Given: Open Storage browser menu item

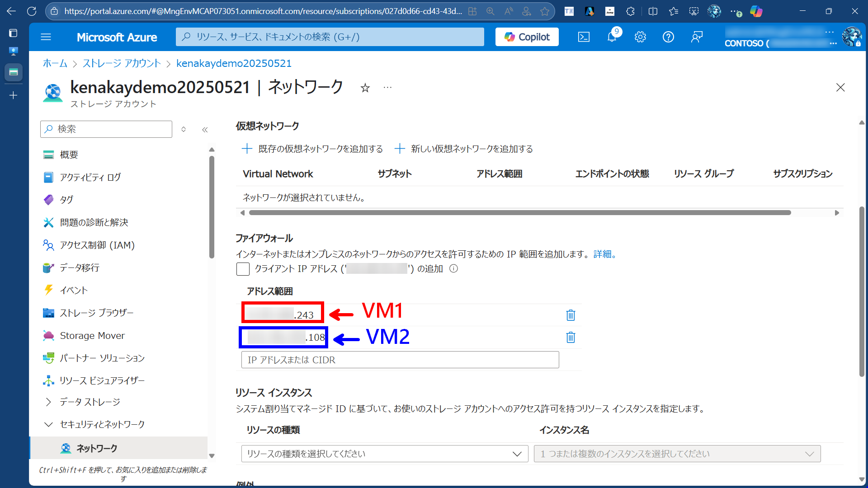Looking at the screenshot, I should pos(97,313).
